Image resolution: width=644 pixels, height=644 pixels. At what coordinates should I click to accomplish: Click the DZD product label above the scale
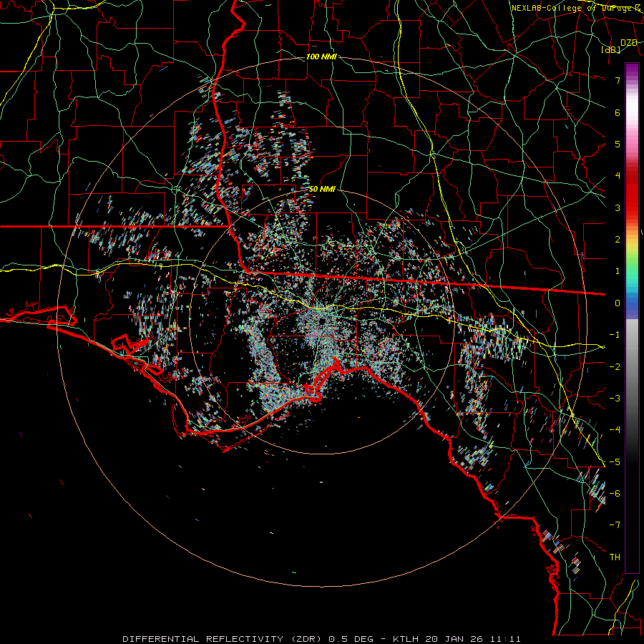tap(629, 42)
